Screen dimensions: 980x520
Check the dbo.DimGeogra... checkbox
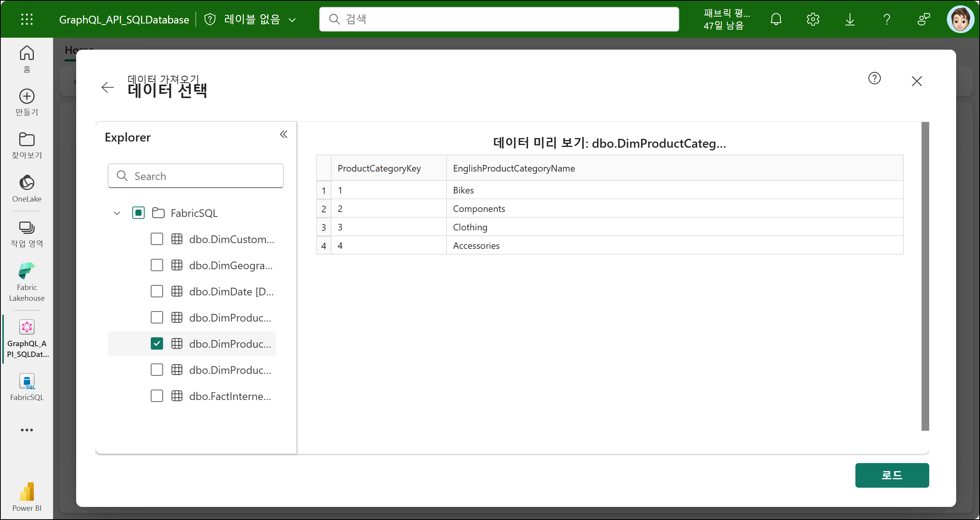[x=157, y=265]
